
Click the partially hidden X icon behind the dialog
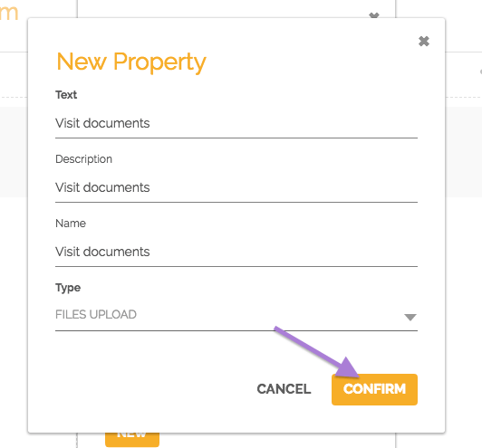(374, 15)
